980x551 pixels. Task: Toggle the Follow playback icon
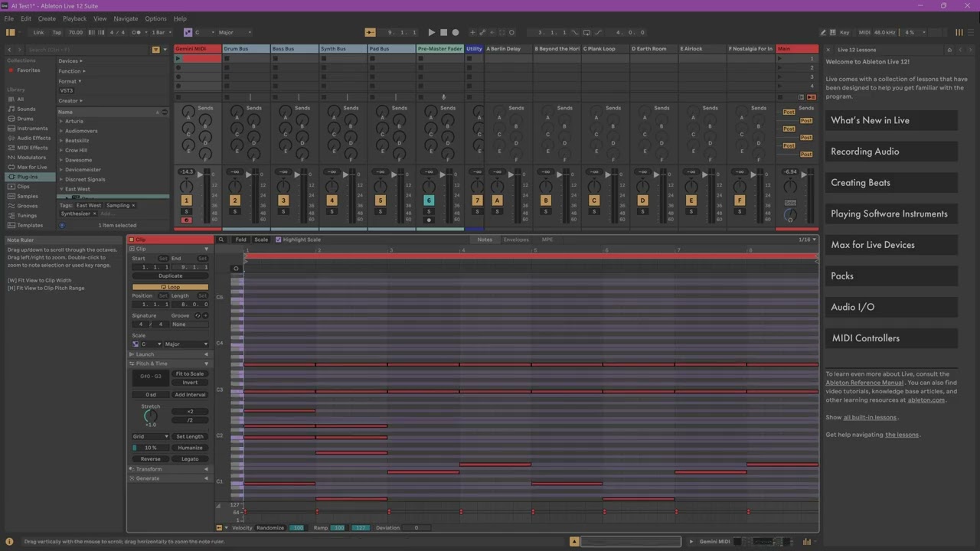click(370, 32)
